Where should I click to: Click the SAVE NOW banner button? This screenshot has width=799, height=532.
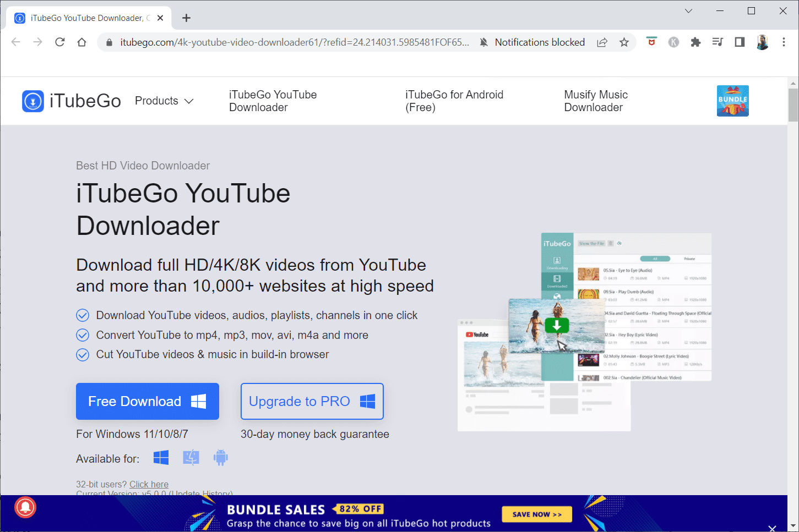click(x=537, y=514)
